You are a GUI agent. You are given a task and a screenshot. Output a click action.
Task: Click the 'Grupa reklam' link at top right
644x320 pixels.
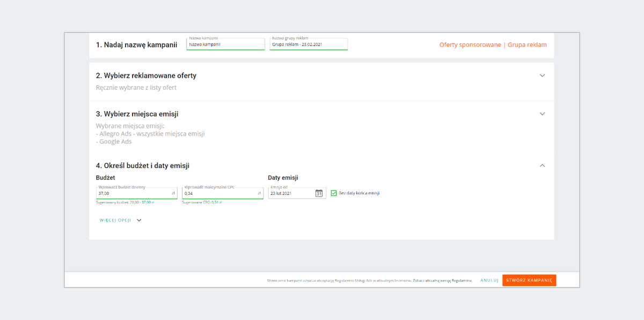point(527,45)
